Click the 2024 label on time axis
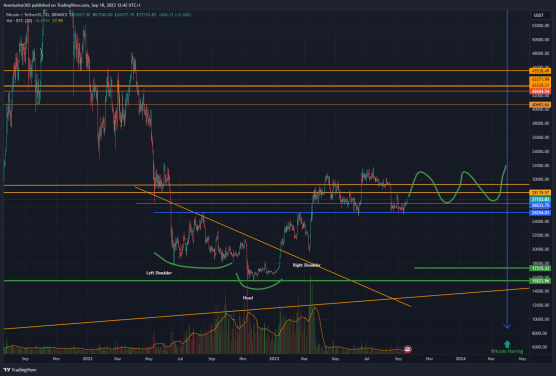 (460, 359)
